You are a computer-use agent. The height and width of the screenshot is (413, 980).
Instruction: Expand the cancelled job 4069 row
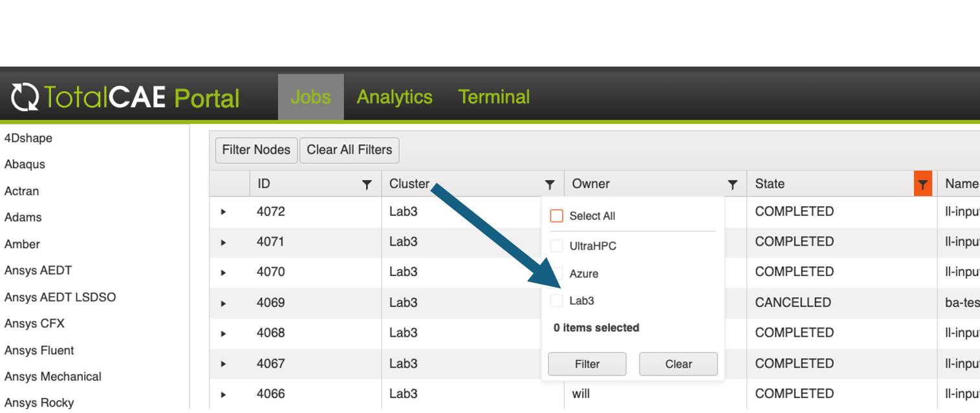click(223, 302)
